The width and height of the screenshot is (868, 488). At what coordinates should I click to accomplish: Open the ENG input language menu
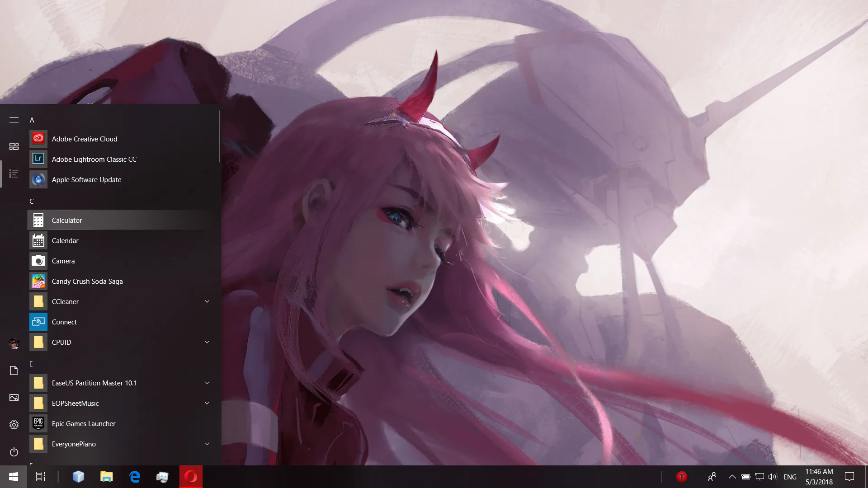click(790, 477)
